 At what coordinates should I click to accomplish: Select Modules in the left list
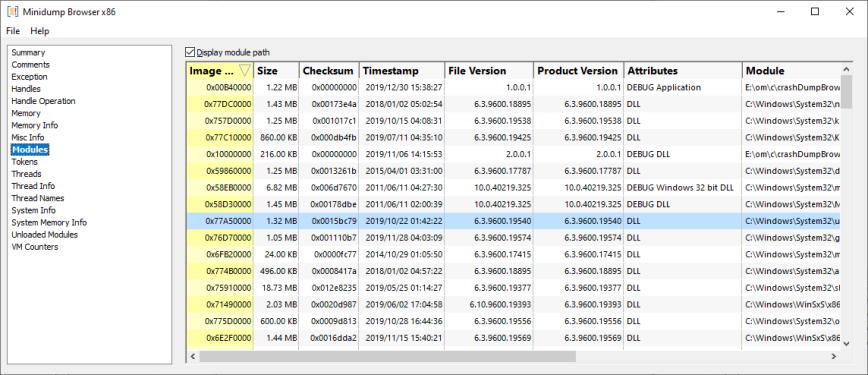coord(30,150)
